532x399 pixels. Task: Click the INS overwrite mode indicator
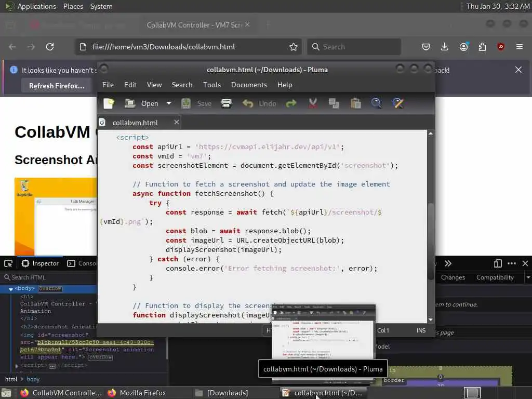click(421, 330)
